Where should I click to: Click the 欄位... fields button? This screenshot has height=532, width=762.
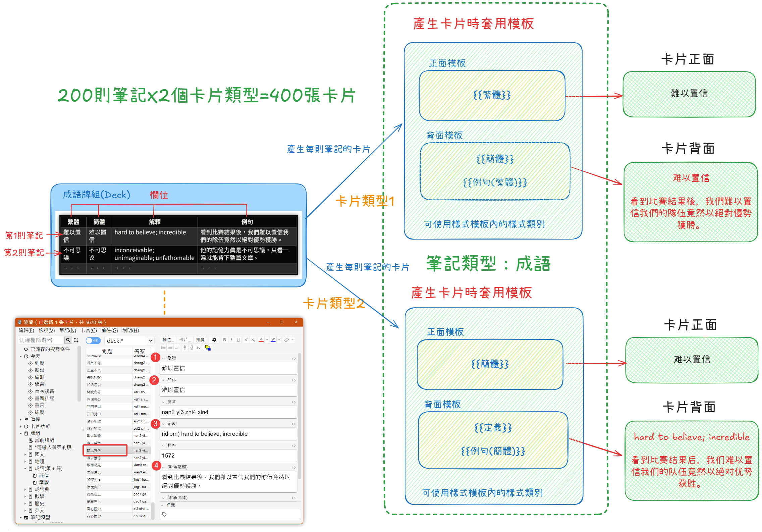point(168,340)
